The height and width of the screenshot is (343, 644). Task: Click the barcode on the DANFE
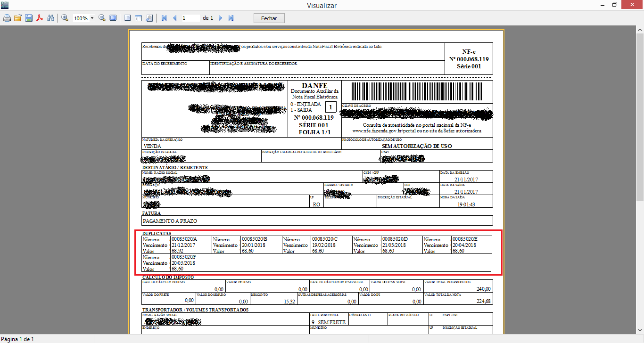point(416,92)
